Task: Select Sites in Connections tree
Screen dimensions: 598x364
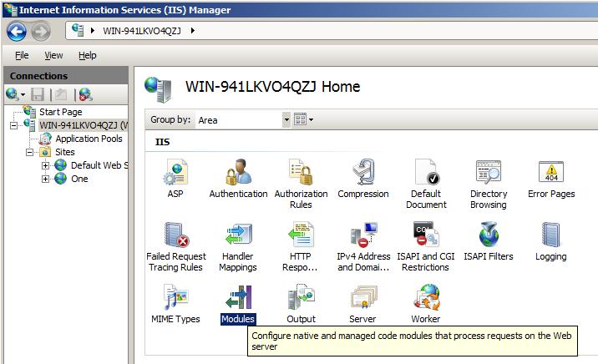Action: coord(65,152)
